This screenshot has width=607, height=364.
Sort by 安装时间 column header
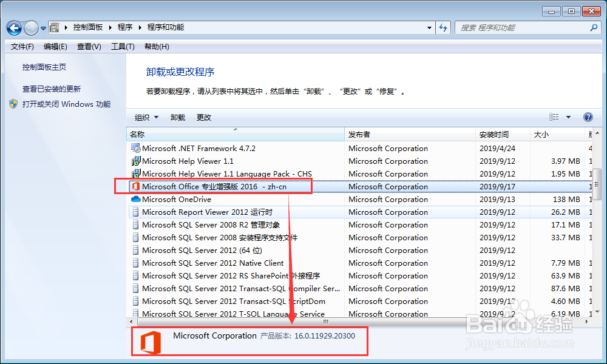point(503,134)
